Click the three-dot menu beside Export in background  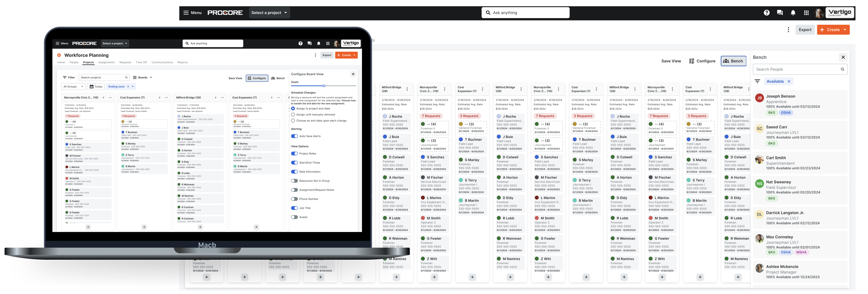tap(788, 30)
